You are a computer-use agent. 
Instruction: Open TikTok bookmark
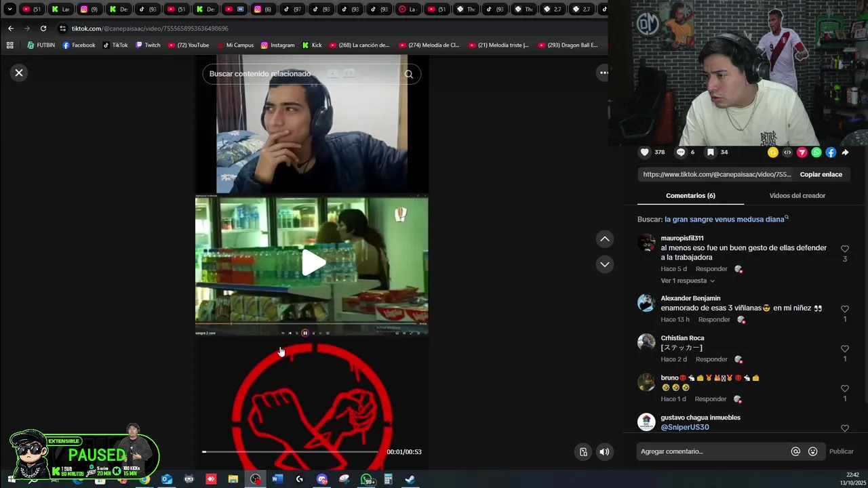[115, 45]
